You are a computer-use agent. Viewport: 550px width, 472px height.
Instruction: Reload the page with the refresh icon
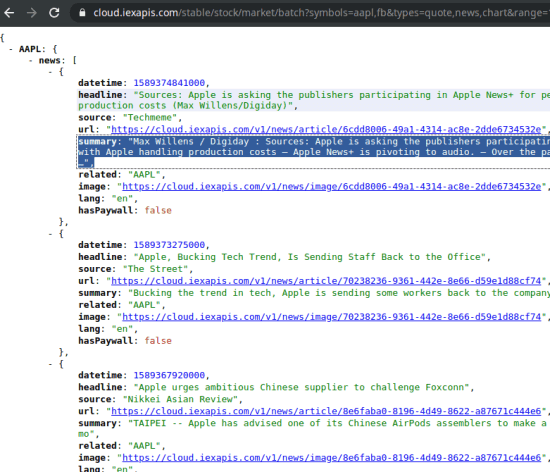[x=54, y=13]
